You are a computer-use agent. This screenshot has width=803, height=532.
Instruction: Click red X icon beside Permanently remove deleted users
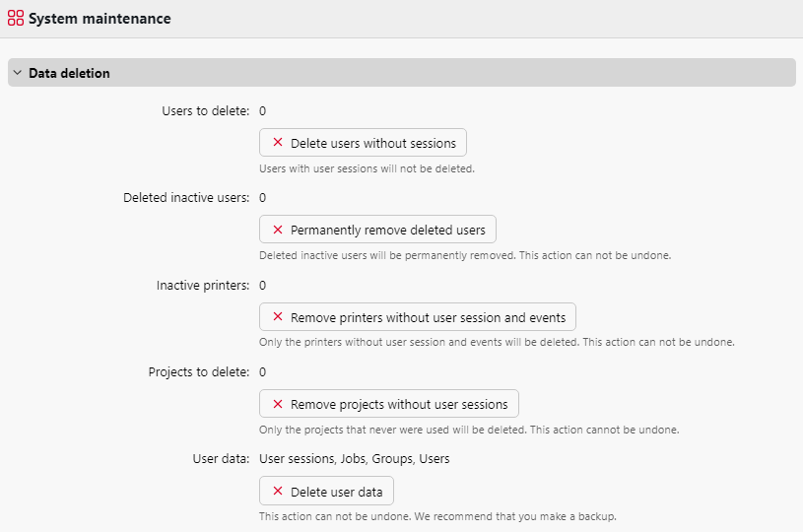(x=278, y=230)
